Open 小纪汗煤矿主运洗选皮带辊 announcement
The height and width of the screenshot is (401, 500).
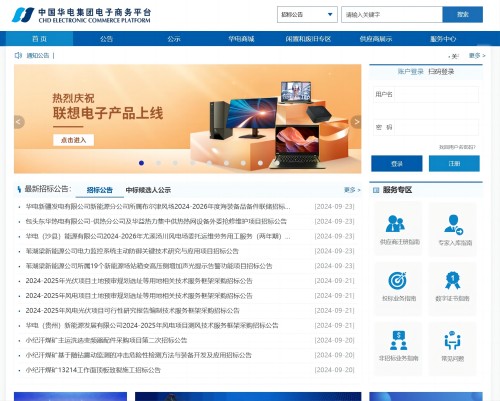click(x=106, y=340)
